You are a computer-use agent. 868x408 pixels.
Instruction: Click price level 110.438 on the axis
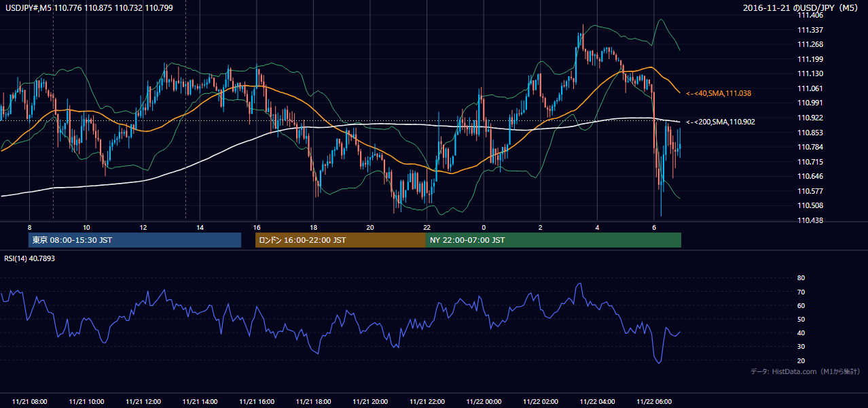pyautogui.click(x=810, y=220)
